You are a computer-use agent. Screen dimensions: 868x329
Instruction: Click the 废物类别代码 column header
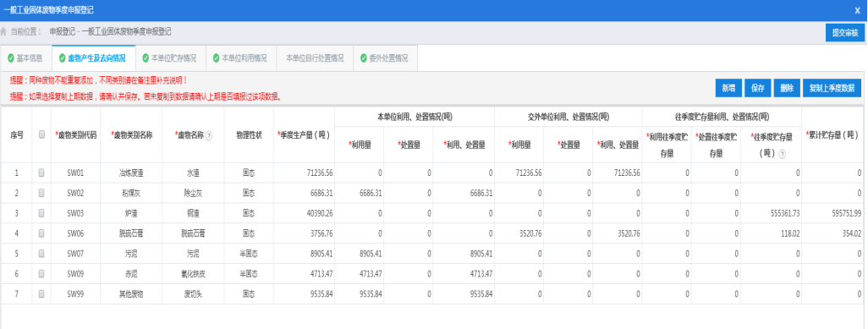[75, 134]
